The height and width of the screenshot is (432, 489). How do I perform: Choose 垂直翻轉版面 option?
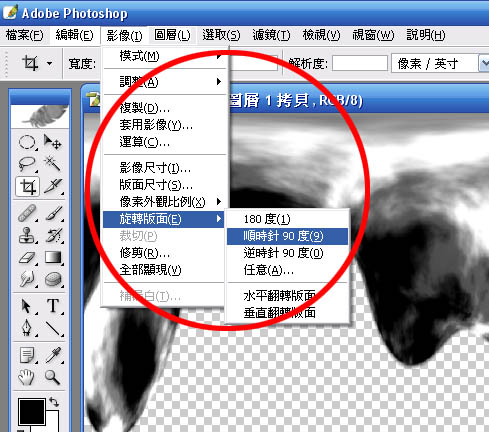click(287, 313)
